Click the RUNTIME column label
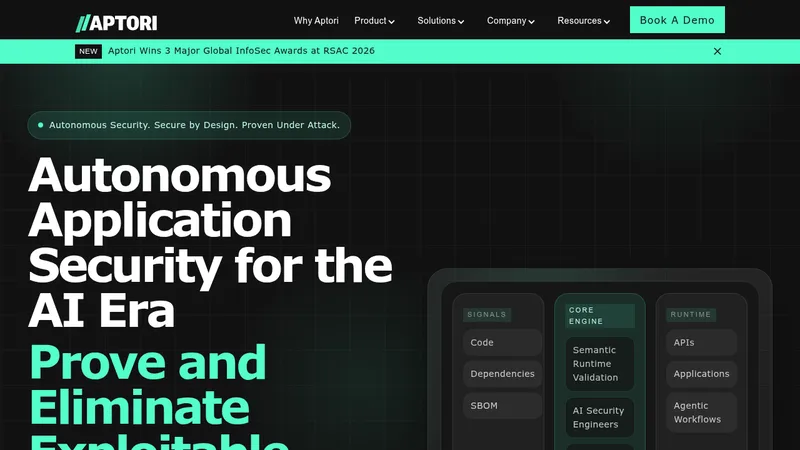 [691, 315]
